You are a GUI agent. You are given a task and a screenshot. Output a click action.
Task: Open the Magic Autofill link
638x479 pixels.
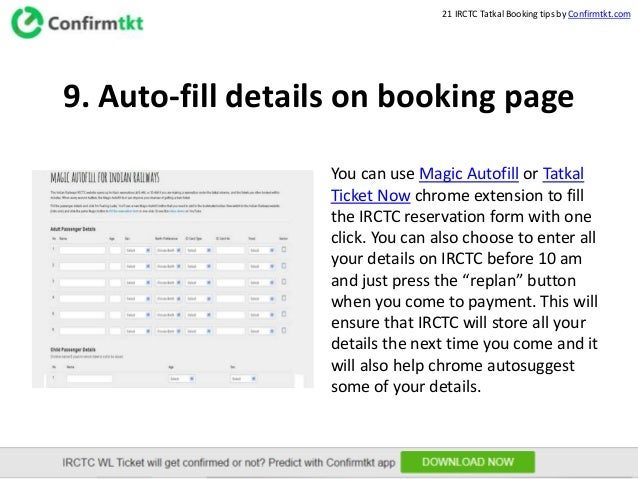[x=469, y=174]
